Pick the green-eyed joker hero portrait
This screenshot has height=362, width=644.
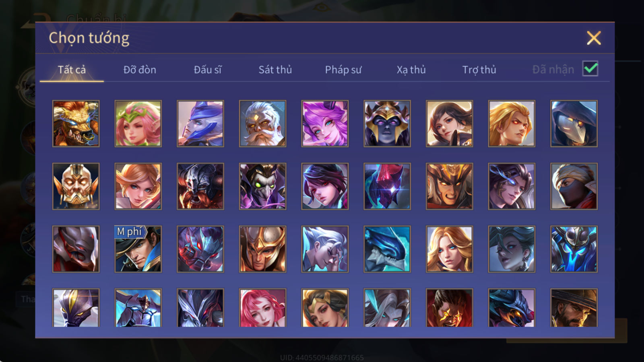pos(262,186)
